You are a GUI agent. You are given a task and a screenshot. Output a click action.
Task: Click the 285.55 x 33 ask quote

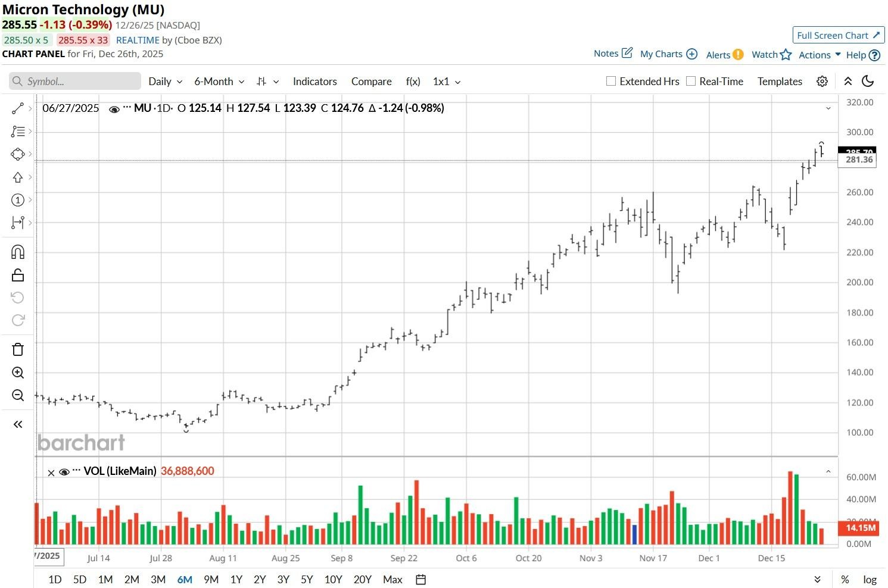pyautogui.click(x=83, y=40)
